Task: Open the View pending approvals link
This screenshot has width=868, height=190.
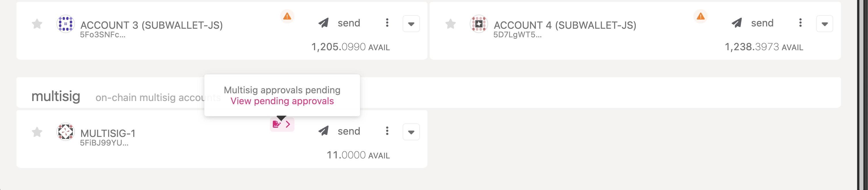Action: 282,101
